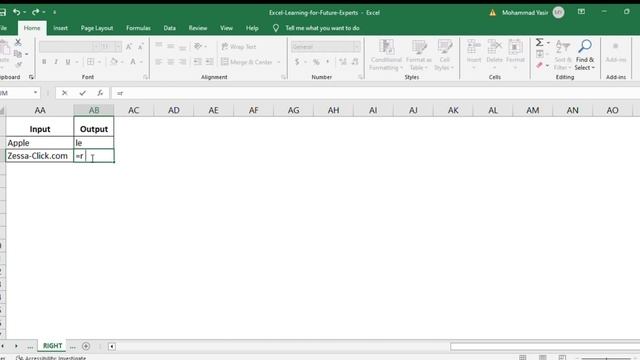Click Increase Indent icon

tap(209, 62)
